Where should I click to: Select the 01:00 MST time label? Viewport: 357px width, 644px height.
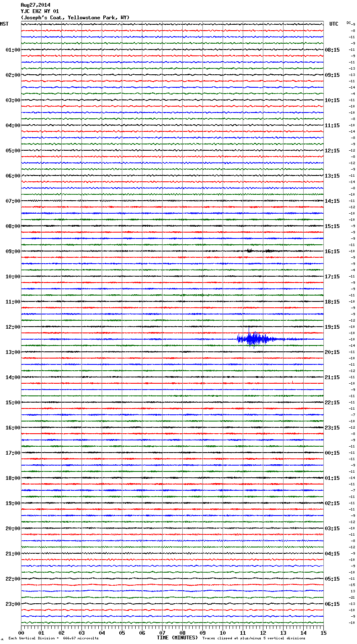13,50
